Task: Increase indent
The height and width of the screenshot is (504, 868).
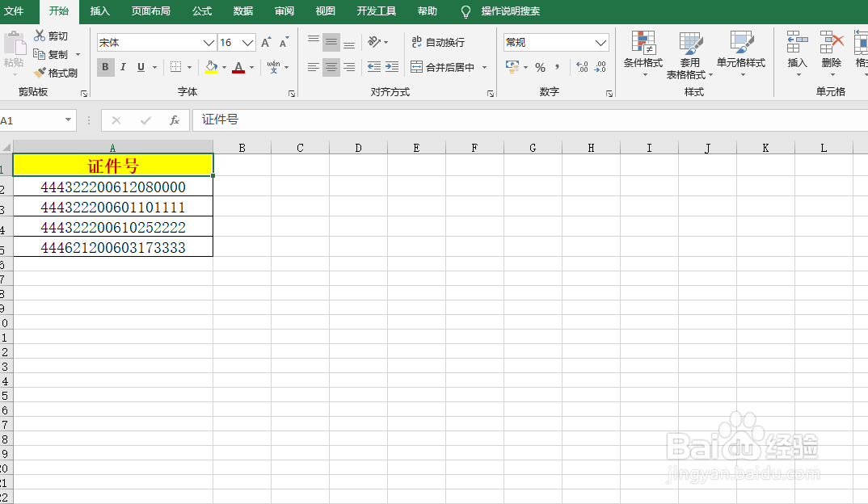Action: point(392,67)
